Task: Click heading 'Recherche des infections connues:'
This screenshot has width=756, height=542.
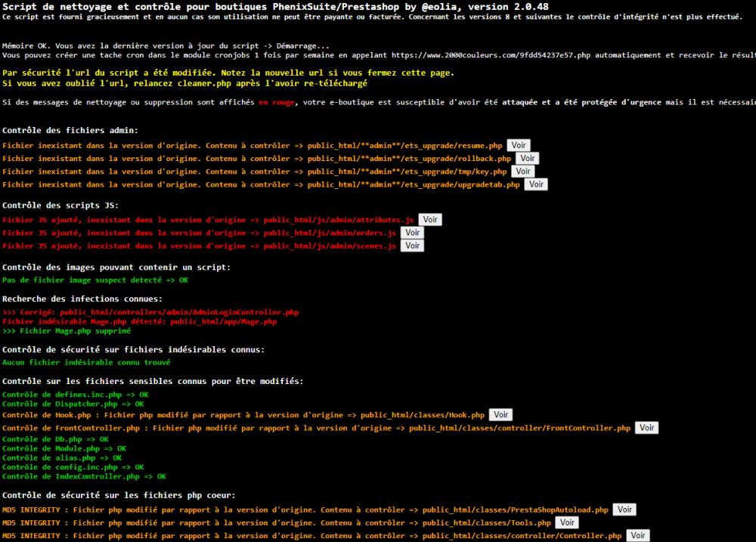Action: tap(82, 299)
